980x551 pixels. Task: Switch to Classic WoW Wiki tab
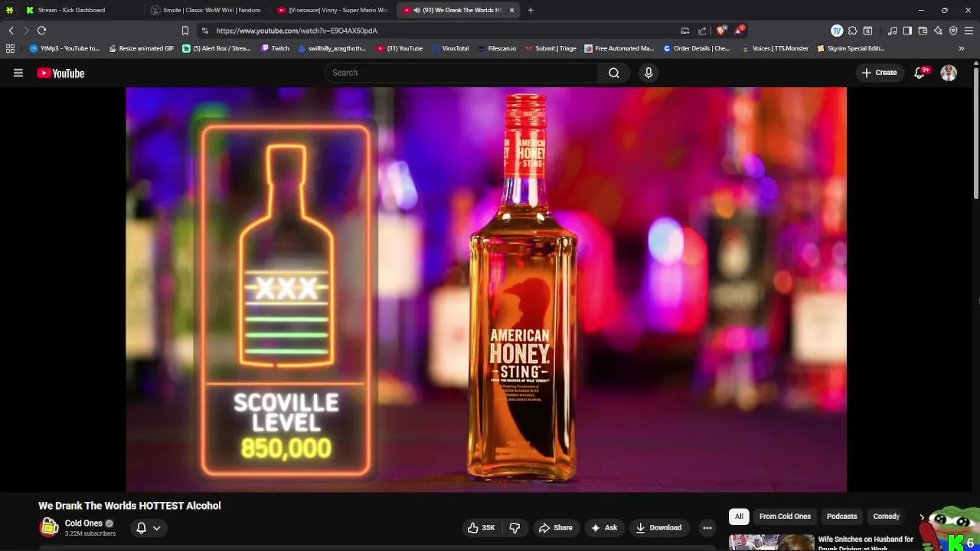click(207, 10)
